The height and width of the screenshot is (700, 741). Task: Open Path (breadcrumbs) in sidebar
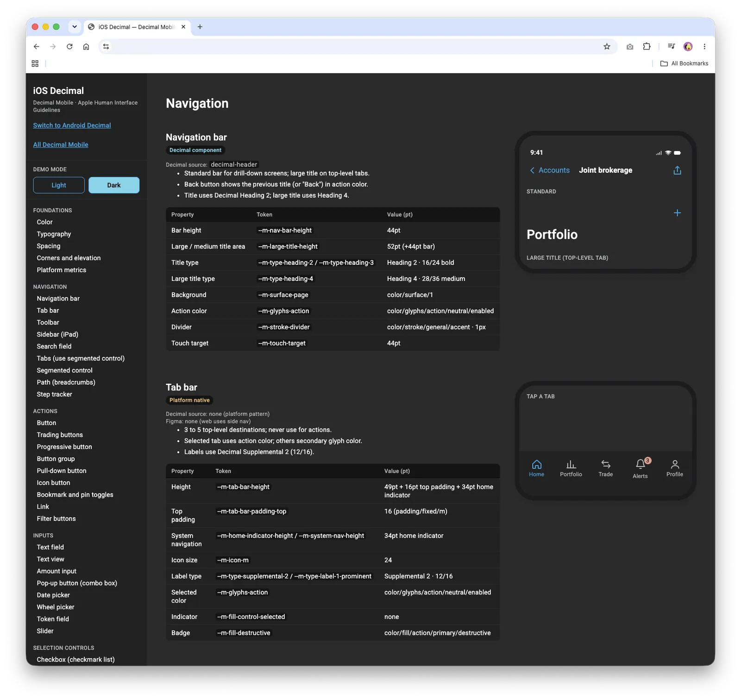(x=66, y=383)
